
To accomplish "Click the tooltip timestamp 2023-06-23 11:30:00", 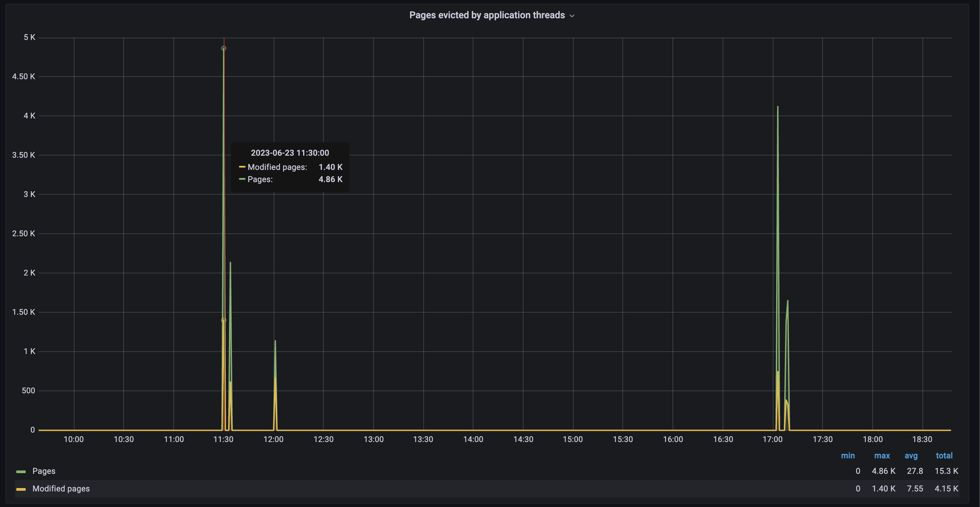I will coord(290,153).
